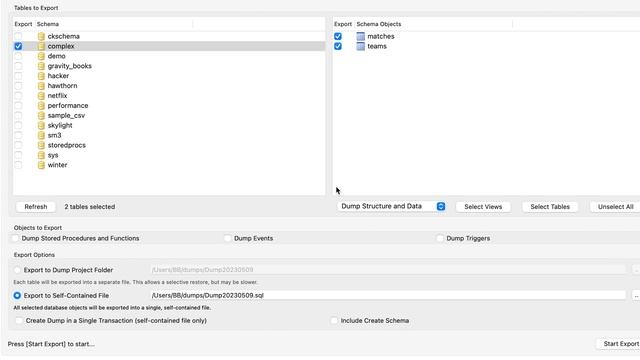Click the matches table icon
Image resolution: width=640 pixels, height=360 pixels.
point(360,36)
